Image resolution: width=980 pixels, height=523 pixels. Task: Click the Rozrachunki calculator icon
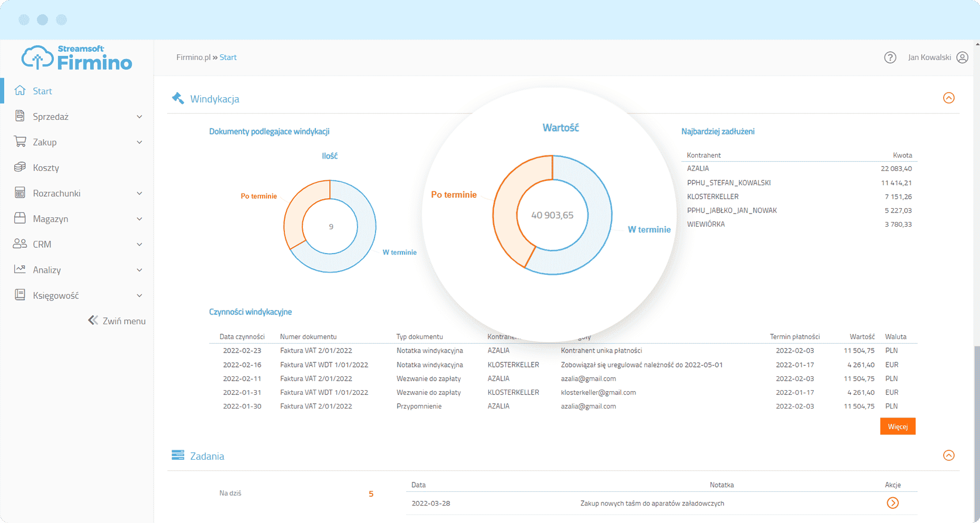(20, 192)
